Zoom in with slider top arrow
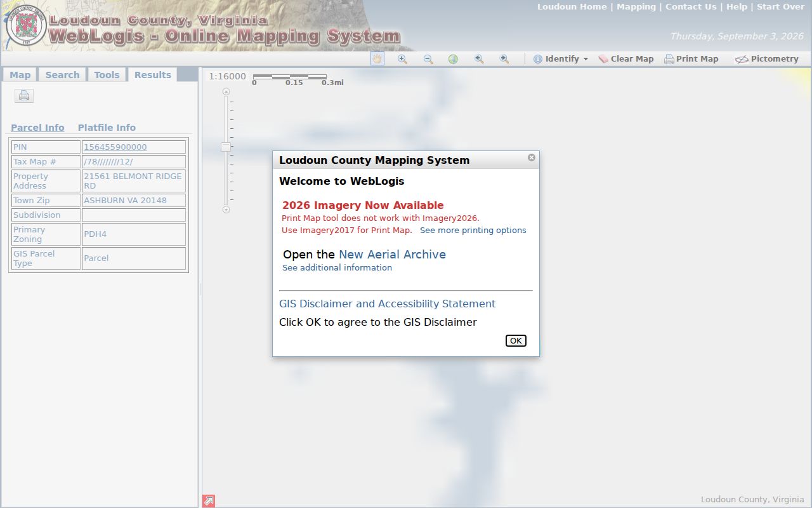This screenshot has height=508, width=812. [x=226, y=91]
